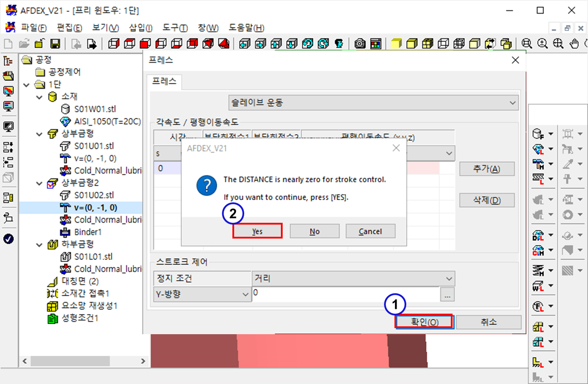This screenshot has height=384, width=588.
Task: Select the Binder1 tree item
Action: coord(88,232)
